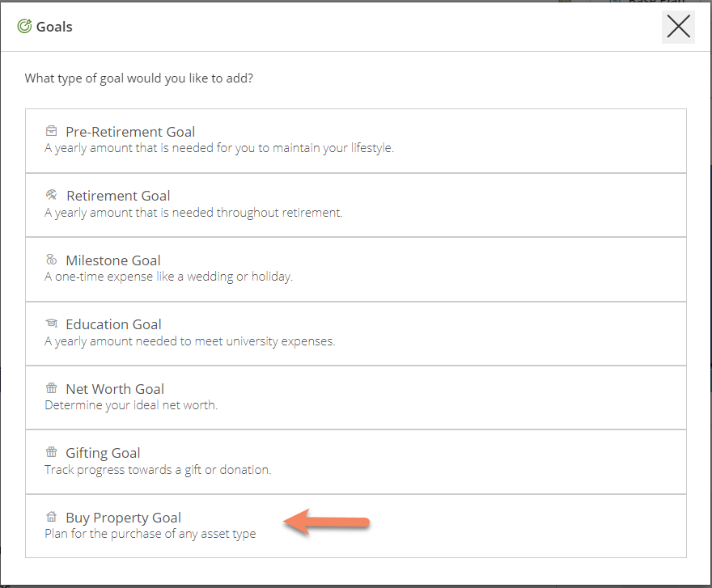Click the graduation cap icon for Education Goal

pos(52,324)
